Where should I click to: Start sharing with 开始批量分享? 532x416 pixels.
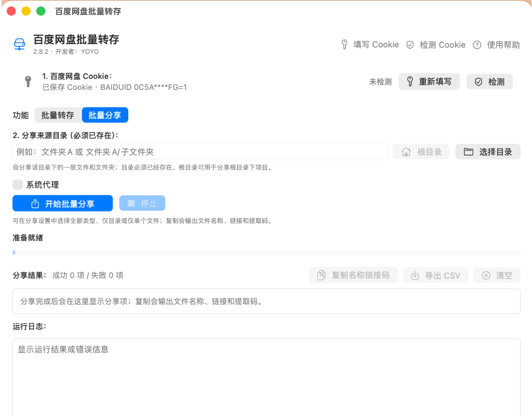[x=63, y=203]
